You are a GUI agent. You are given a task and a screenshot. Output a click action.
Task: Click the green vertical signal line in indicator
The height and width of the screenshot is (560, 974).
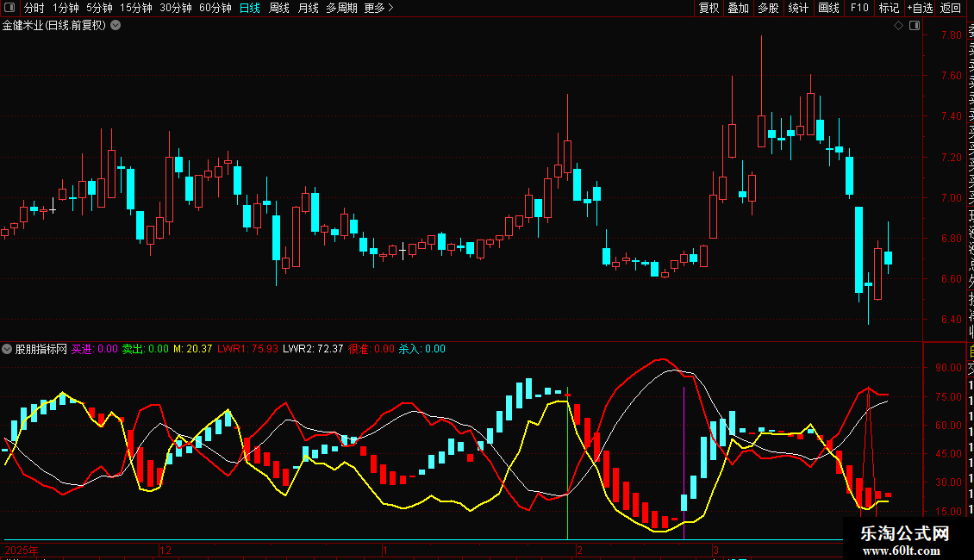568,463
